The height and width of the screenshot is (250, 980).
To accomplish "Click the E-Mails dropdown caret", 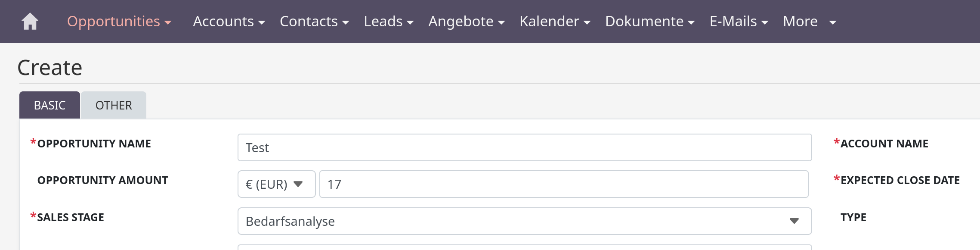I will [x=765, y=22].
